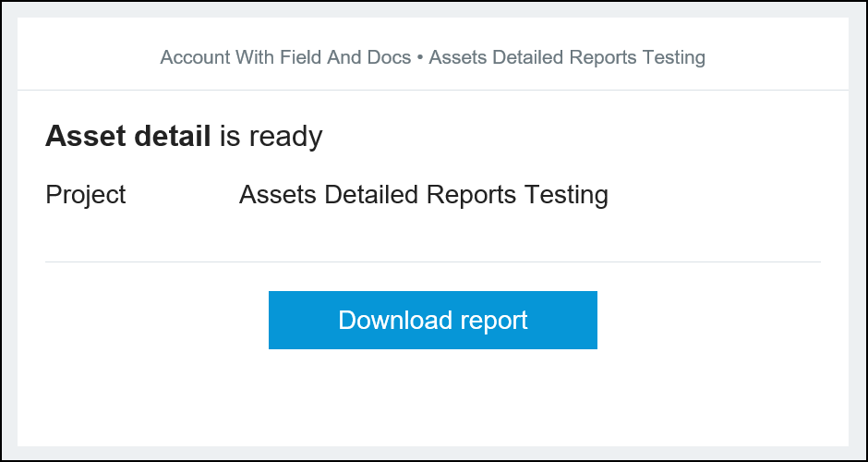The image size is (868, 462).
Task: Select 'Assets Detailed Reports Testing' in the top header
Action: 567,57
